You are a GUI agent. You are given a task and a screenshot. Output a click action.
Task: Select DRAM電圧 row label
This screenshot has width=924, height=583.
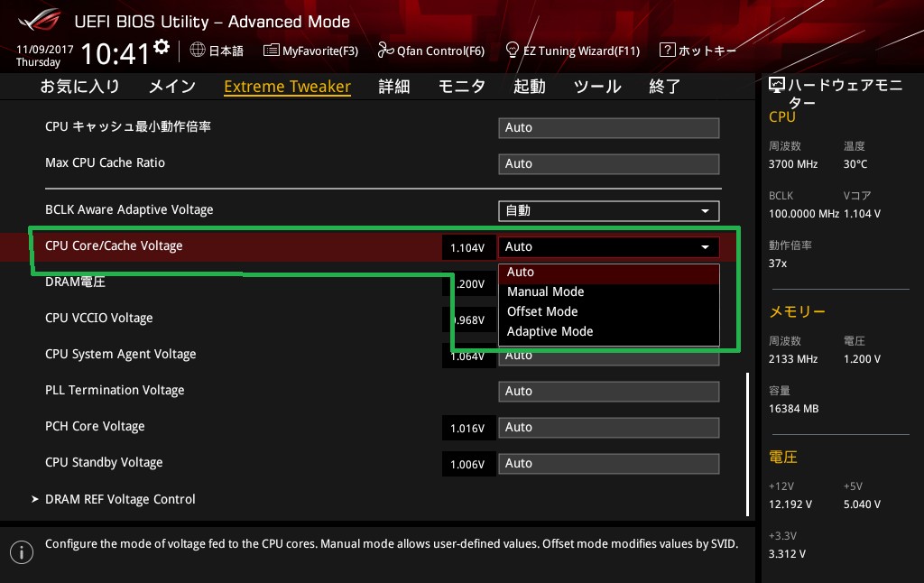pos(76,282)
